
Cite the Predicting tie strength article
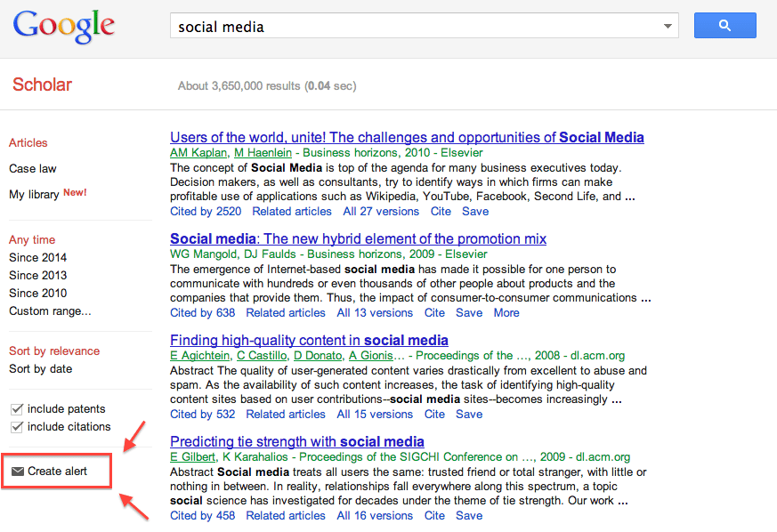click(434, 516)
